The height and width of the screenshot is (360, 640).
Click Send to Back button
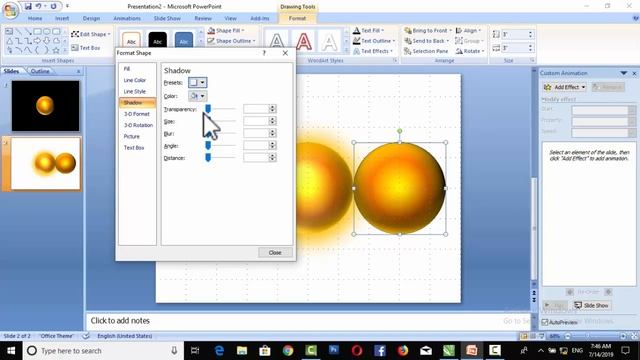pyautogui.click(x=427, y=41)
